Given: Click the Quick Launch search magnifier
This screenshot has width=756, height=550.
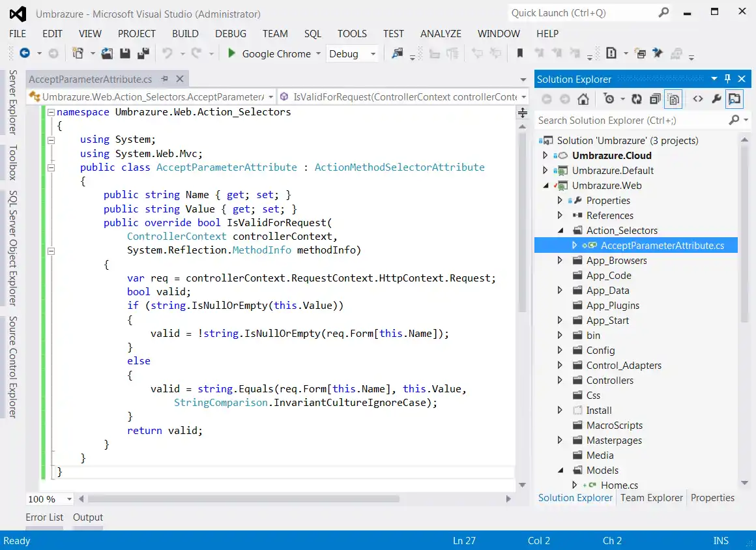Looking at the screenshot, I should (x=664, y=12).
